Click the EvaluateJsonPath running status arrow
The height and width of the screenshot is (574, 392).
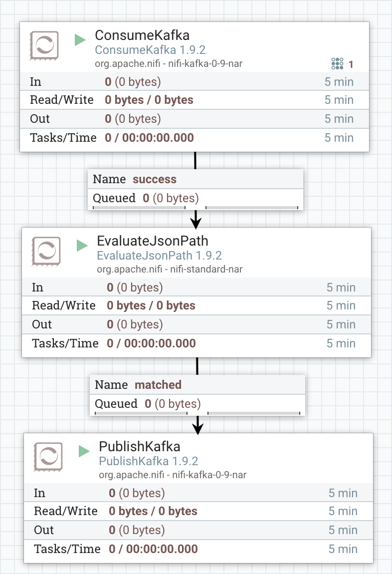(x=82, y=246)
